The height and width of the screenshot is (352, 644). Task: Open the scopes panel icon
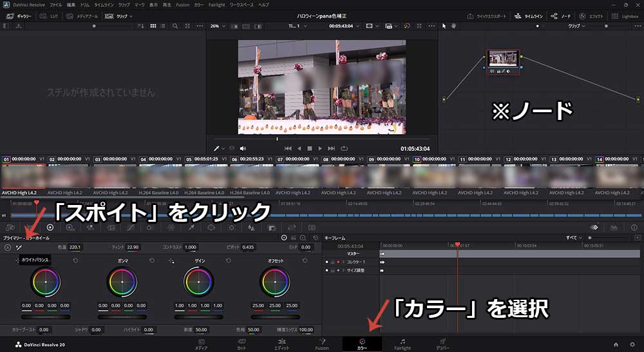coord(614,228)
